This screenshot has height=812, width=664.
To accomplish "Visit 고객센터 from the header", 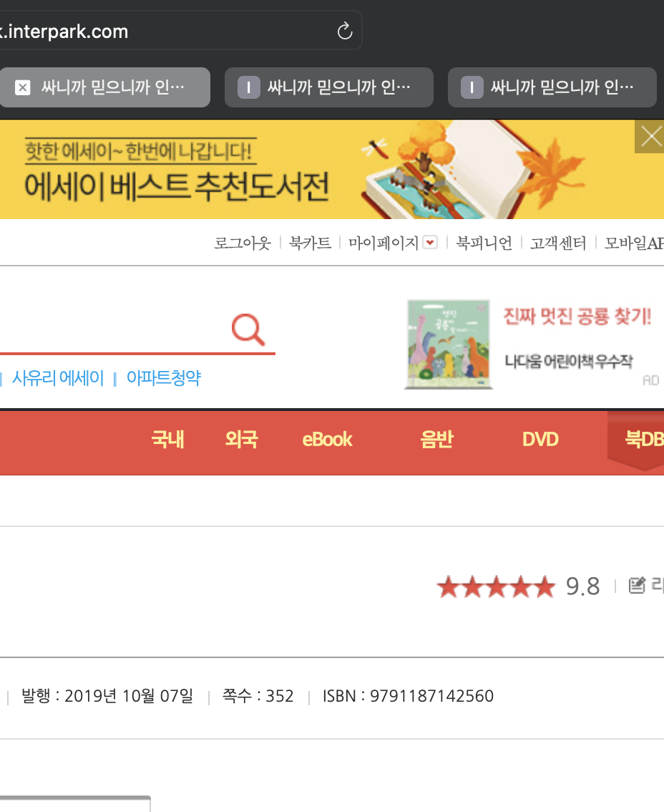I will (x=557, y=242).
